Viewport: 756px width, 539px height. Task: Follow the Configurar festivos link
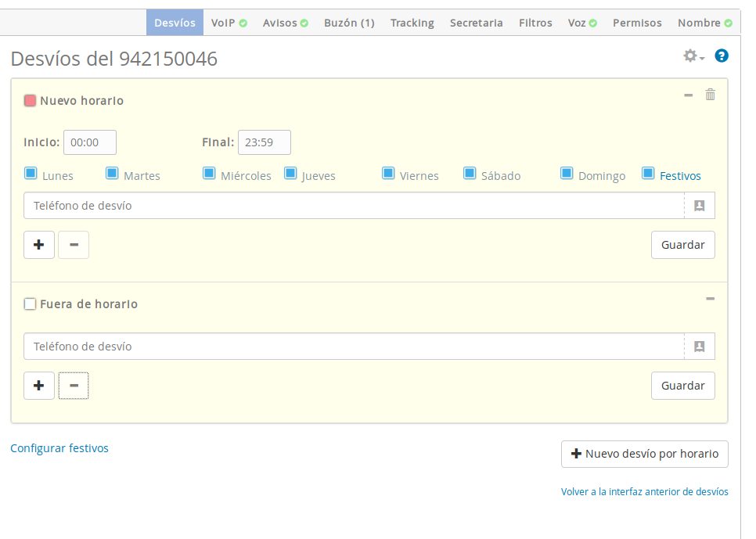pyautogui.click(x=59, y=448)
